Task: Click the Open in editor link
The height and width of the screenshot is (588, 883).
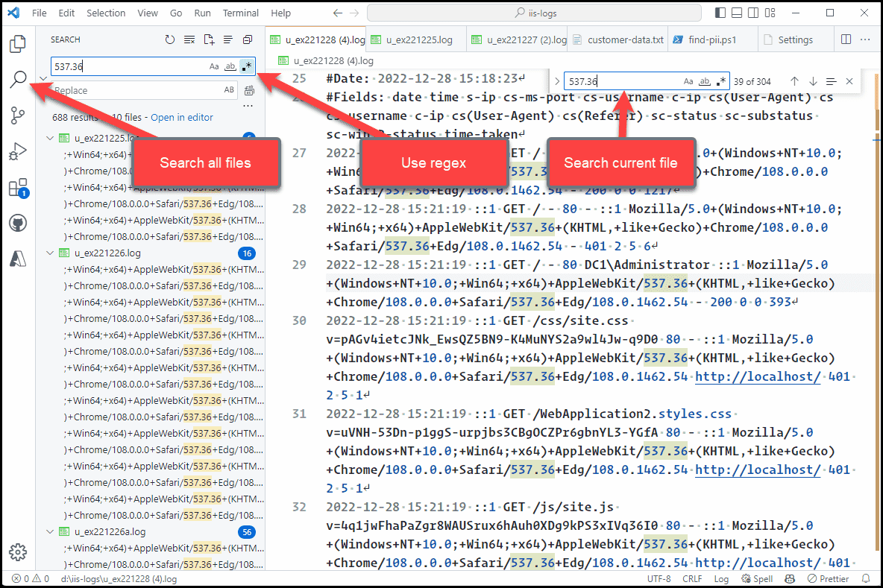Action: tap(181, 117)
